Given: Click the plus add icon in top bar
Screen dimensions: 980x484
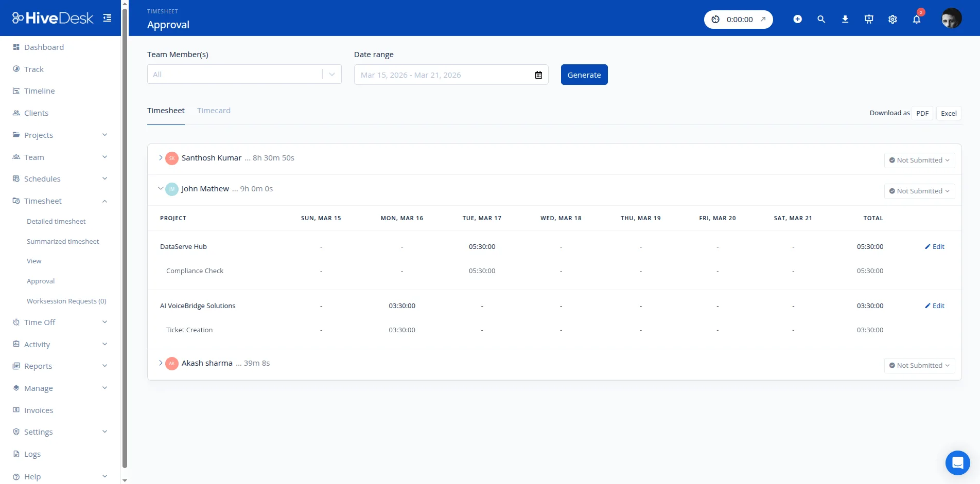Looking at the screenshot, I should click(797, 19).
